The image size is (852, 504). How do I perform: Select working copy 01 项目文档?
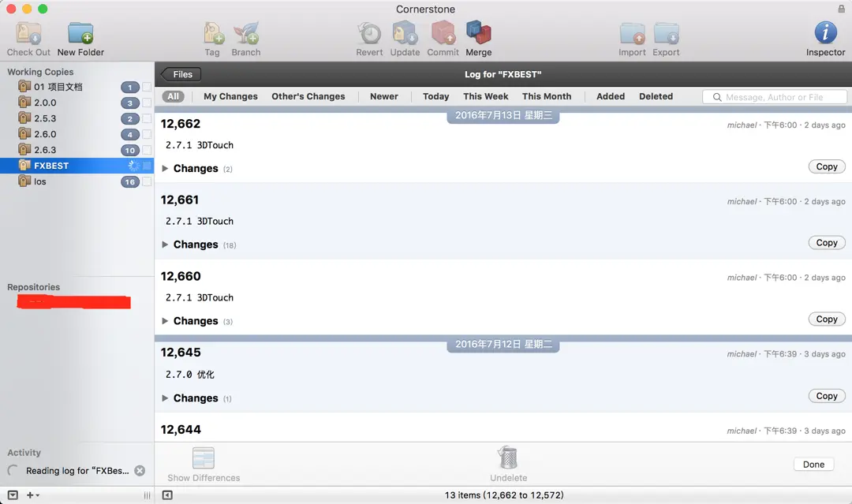(x=76, y=87)
